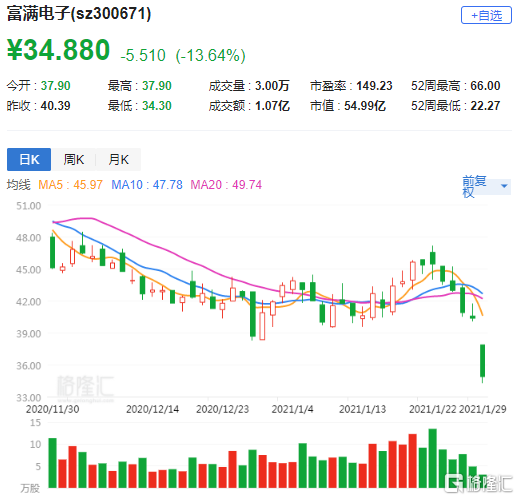Click the 昨收 value 40.39
The image size is (519, 500).
click(x=56, y=106)
